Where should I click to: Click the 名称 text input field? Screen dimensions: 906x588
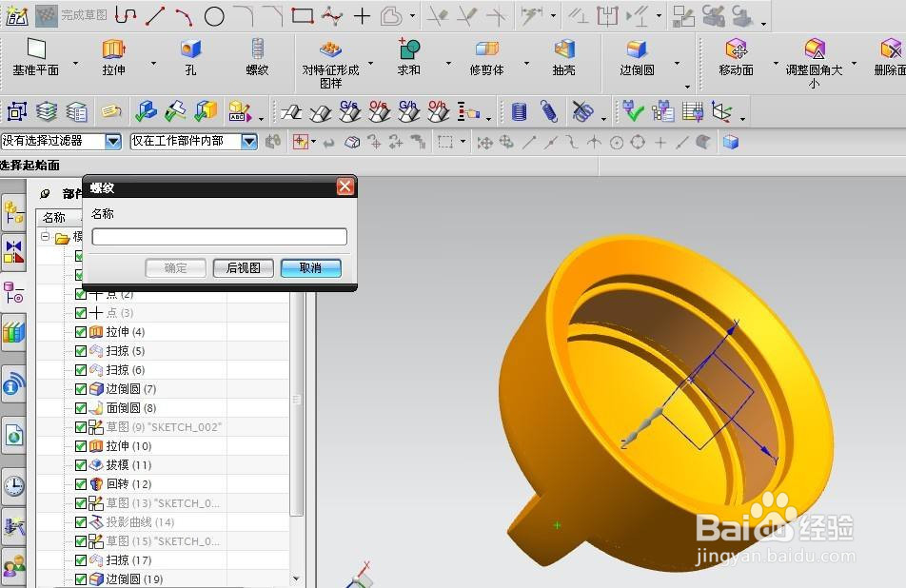[x=220, y=237]
